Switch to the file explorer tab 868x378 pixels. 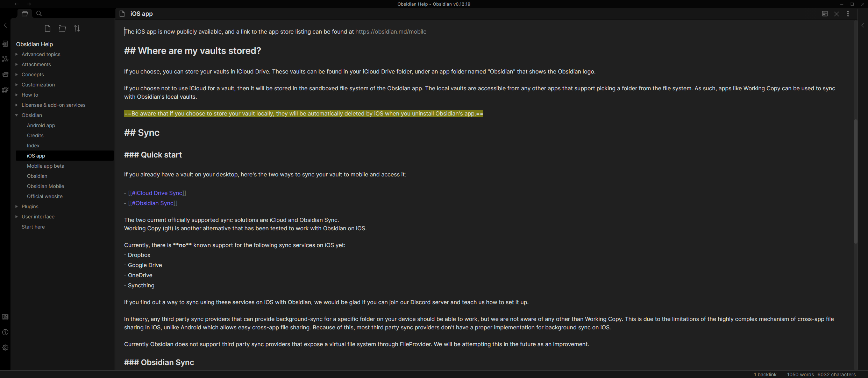[x=24, y=14]
